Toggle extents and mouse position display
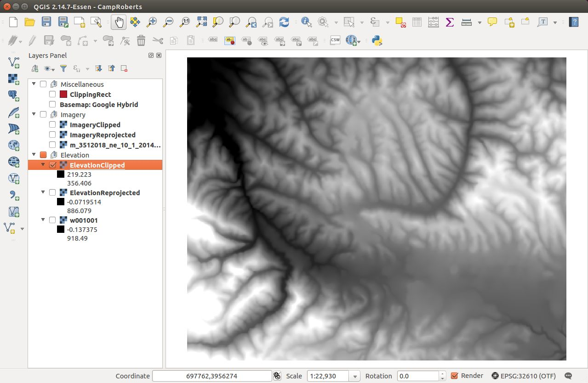Viewport: 588px width, 383px height. [277, 376]
